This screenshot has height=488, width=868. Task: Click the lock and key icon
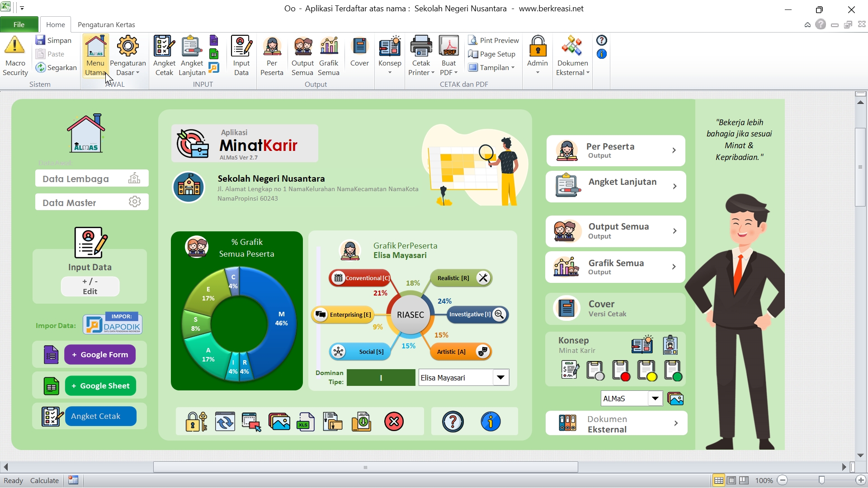(196, 422)
